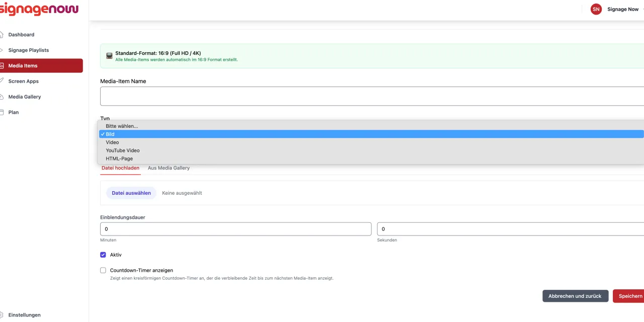
Task: Switch to the Aus Media Gallery tab
Action: (x=169, y=168)
